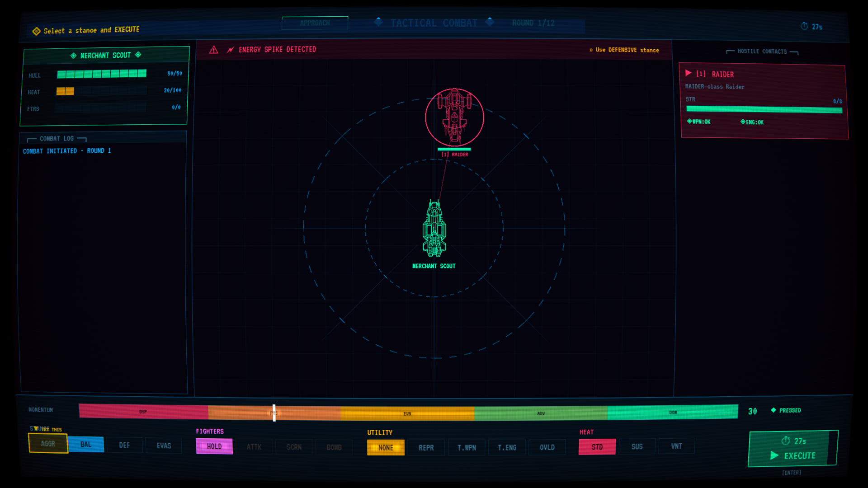Viewport: 868px width, 488px height.
Task: Select REPR utility option
Action: tap(426, 447)
